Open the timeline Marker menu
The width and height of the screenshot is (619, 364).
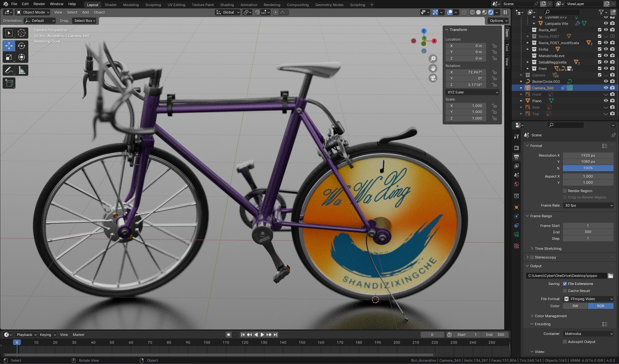[x=78, y=335]
